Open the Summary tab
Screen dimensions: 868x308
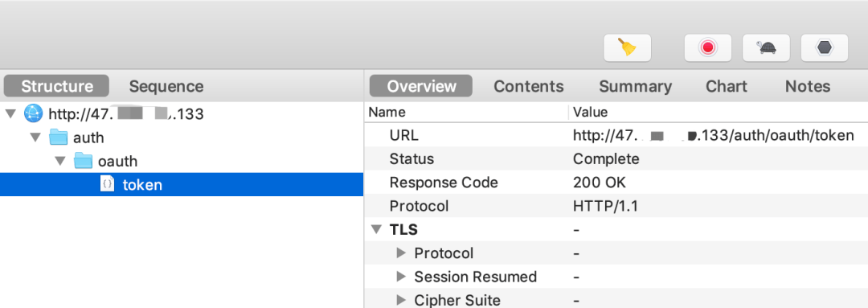(x=636, y=86)
